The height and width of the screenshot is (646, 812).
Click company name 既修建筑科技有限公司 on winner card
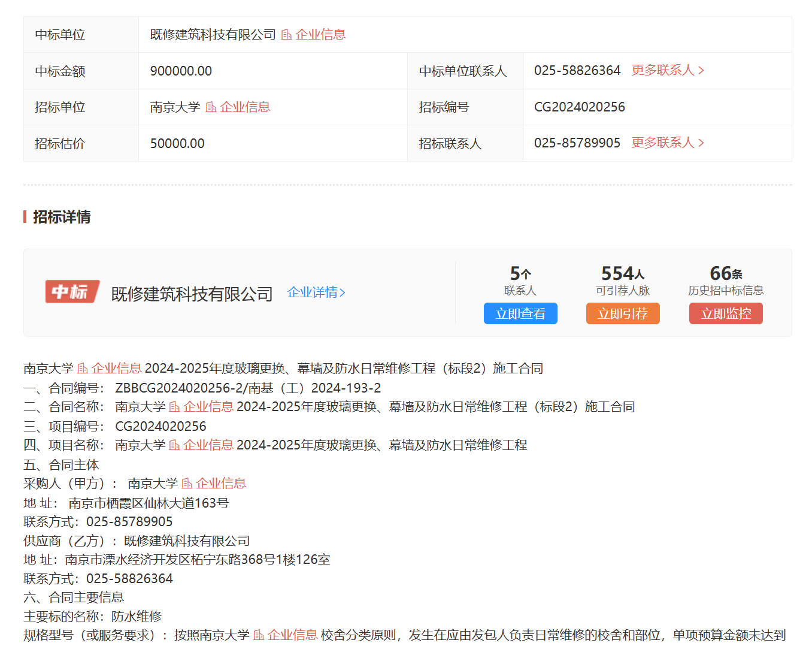point(192,294)
